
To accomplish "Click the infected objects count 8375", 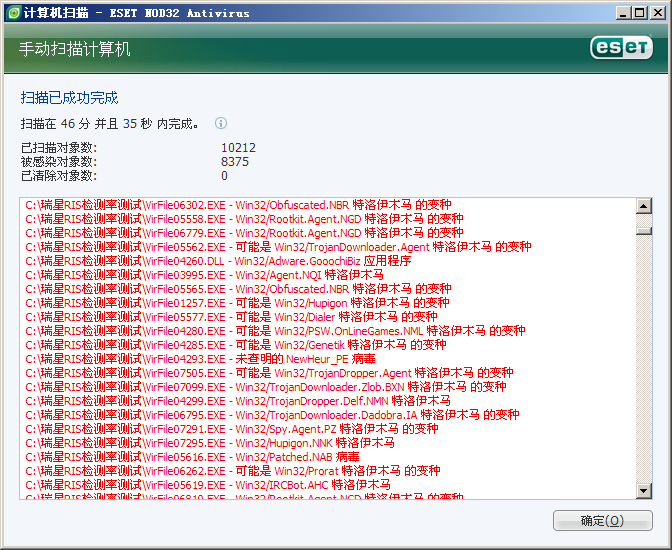I will (x=235, y=162).
